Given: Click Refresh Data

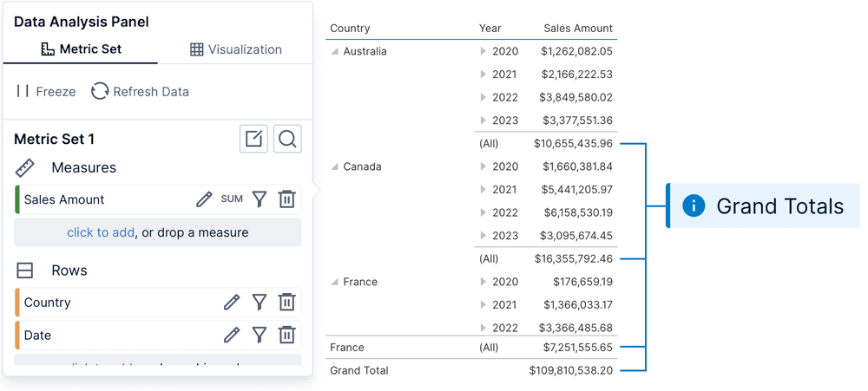Looking at the screenshot, I should point(140,91).
